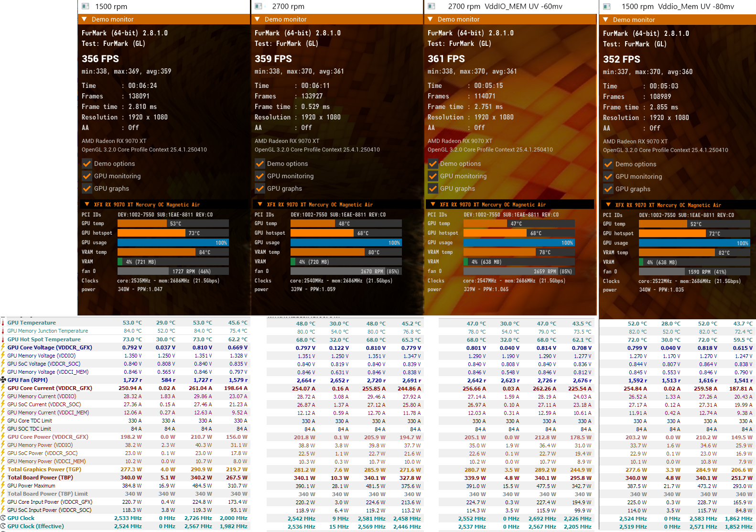
Task: Click the lightning icon for GPU Memory Current (VDDIO)
Action: click(x=3, y=396)
